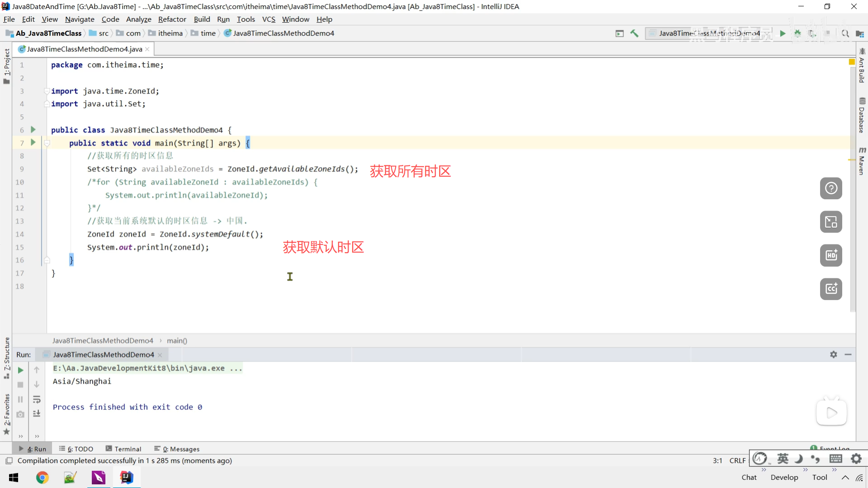Toggle the Maven side panel
This screenshot has width=868, height=488.
click(862, 162)
